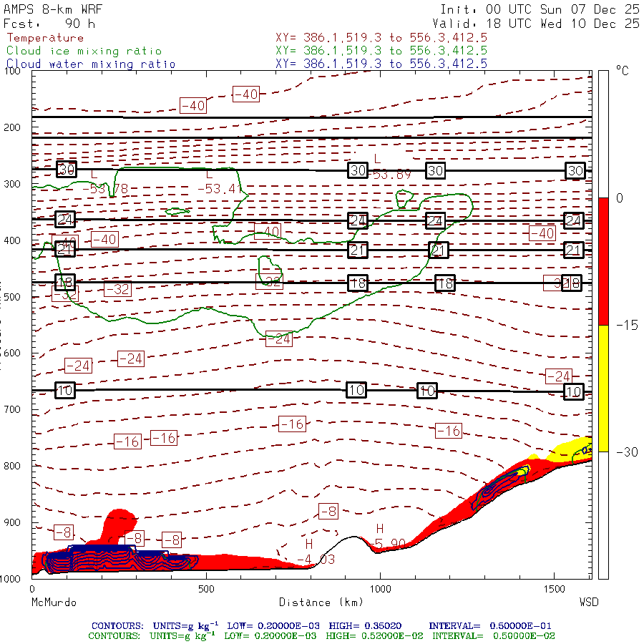
Task: Click the 300 tick on the pressure axis
Action: 12,184
